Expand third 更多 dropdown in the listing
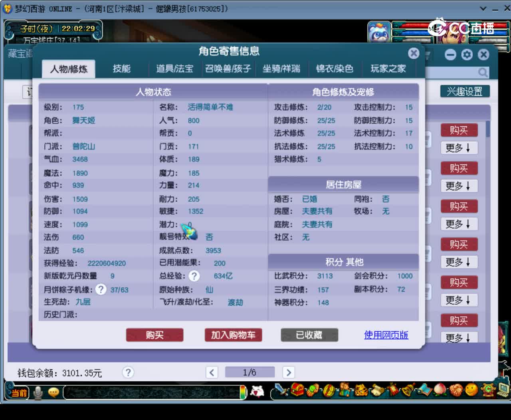This screenshot has height=420, width=511. coord(459,224)
